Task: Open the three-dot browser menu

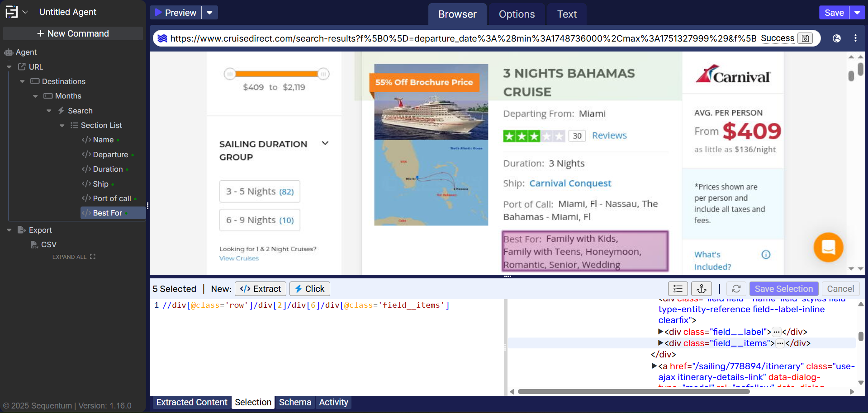Action: [x=855, y=38]
